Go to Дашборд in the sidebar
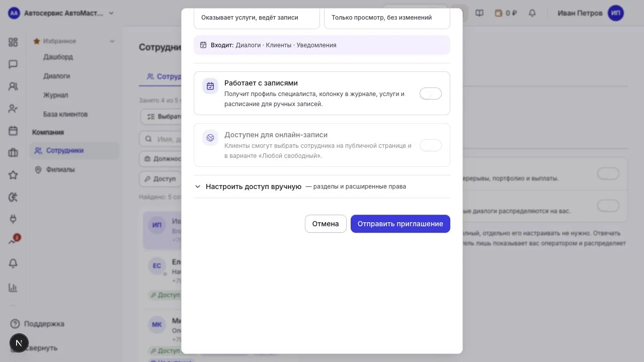 [58, 57]
